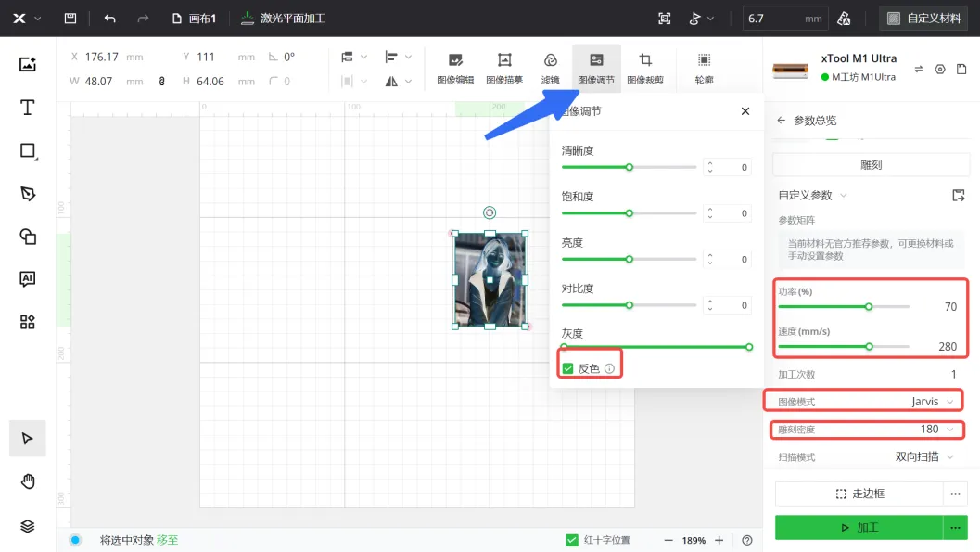Close the 图像调节 panel
Image resolution: width=980 pixels, height=552 pixels.
[745, 111]
